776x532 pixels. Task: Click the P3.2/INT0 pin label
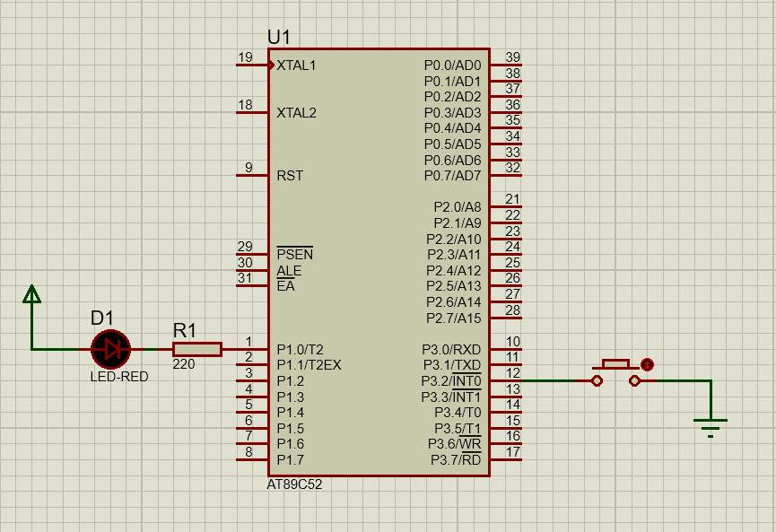point(451,381)
